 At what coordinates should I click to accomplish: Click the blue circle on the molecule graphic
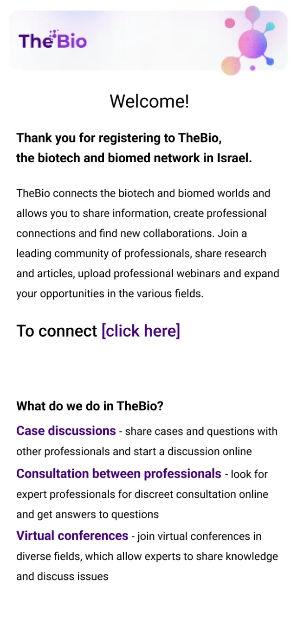coord(270,61)
